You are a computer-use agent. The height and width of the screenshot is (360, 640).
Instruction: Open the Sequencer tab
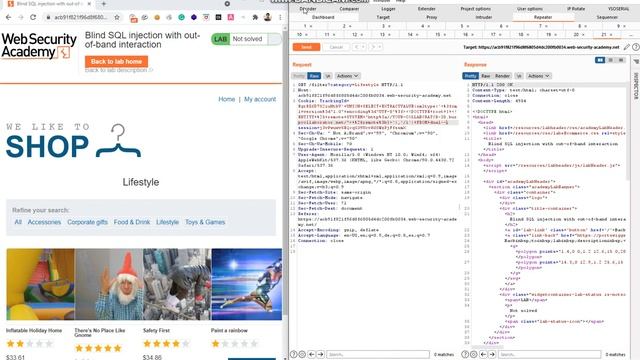(x=607, y=17)
